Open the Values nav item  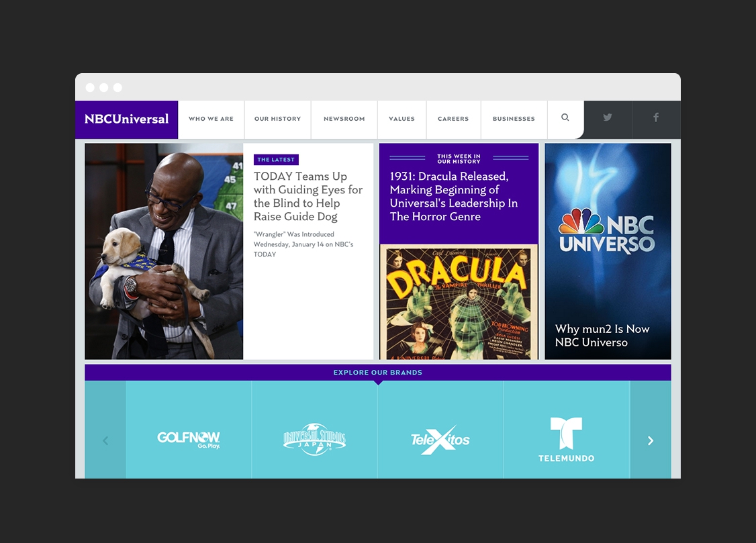[x=401, y=119]
